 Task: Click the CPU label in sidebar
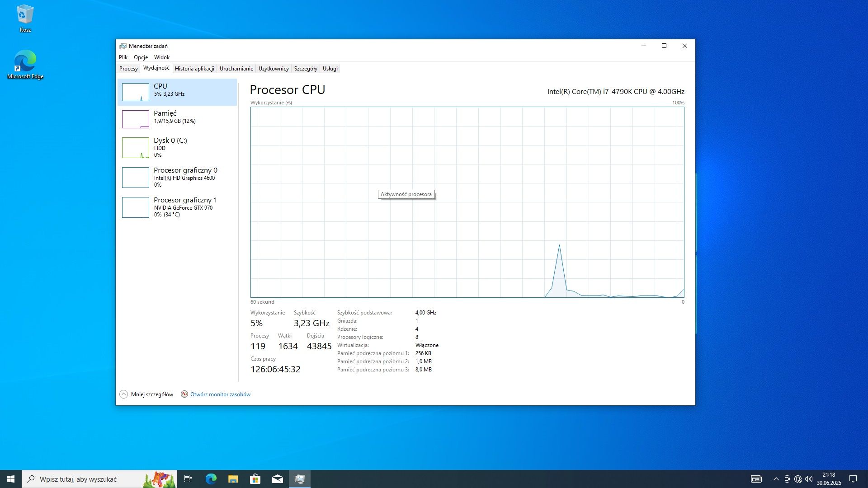pyautogui.click(x=160, y=86)
